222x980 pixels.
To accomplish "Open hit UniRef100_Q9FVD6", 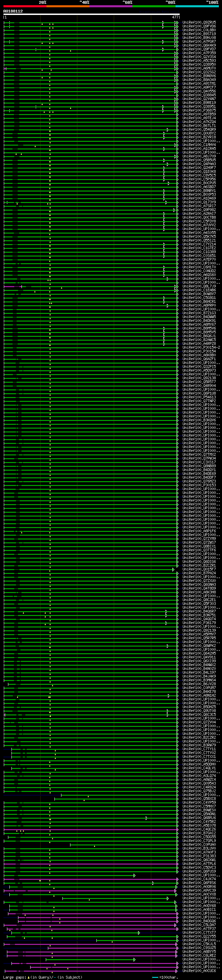I will click(199, 26).
